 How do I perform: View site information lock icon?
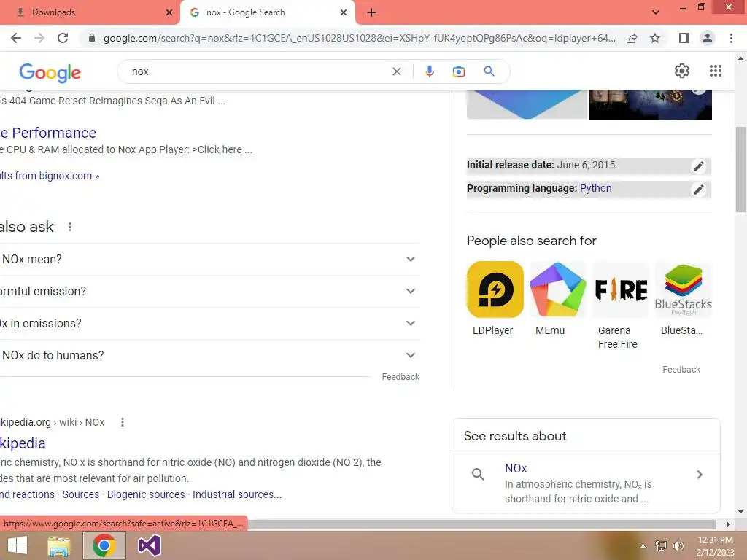(92, 38)
